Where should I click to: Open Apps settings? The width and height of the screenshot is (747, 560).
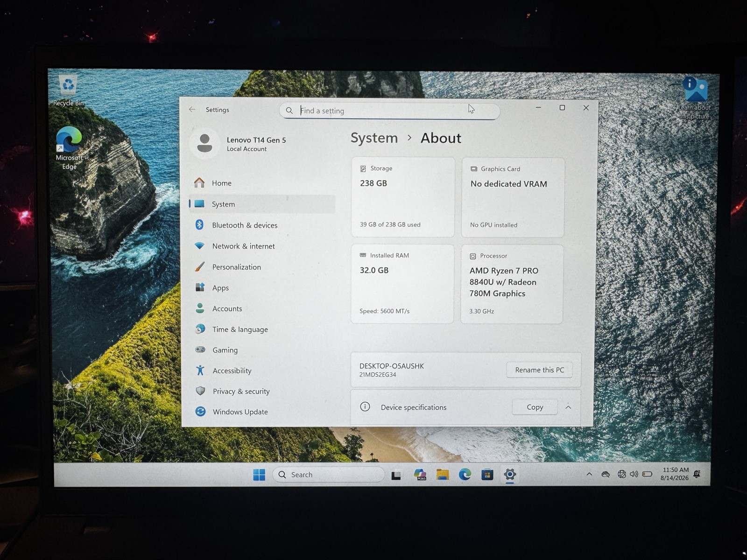[262, 287]
